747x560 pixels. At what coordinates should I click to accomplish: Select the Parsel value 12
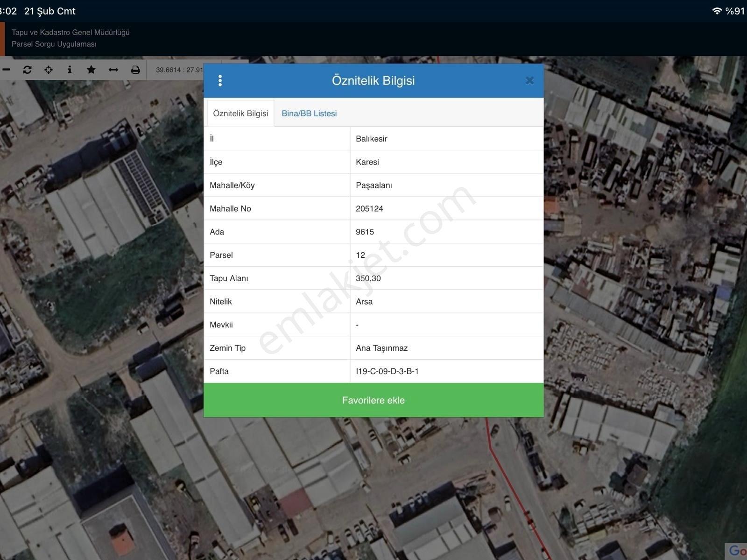360,255
